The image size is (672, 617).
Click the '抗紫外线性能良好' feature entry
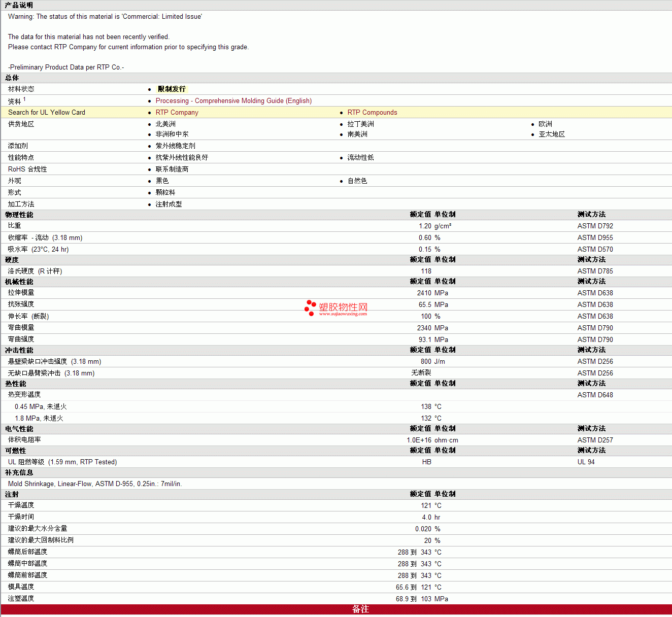(182, 158)
